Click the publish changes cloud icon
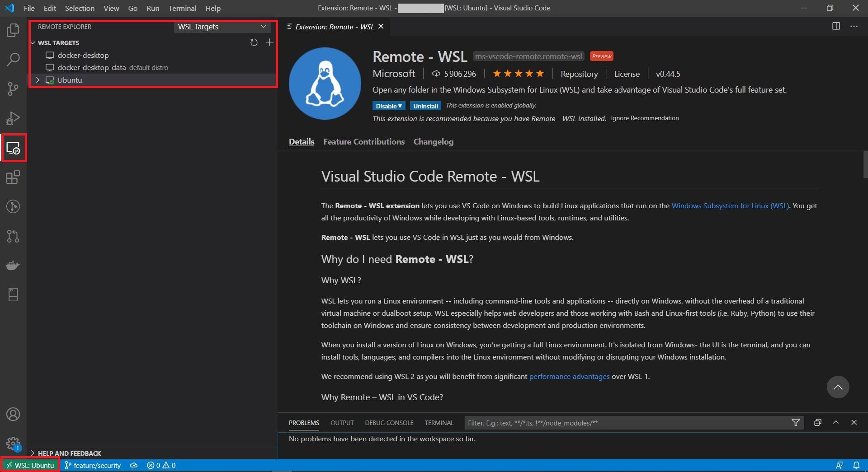The image size is (868, 472). pyautogui.click(x=134, y=465)
